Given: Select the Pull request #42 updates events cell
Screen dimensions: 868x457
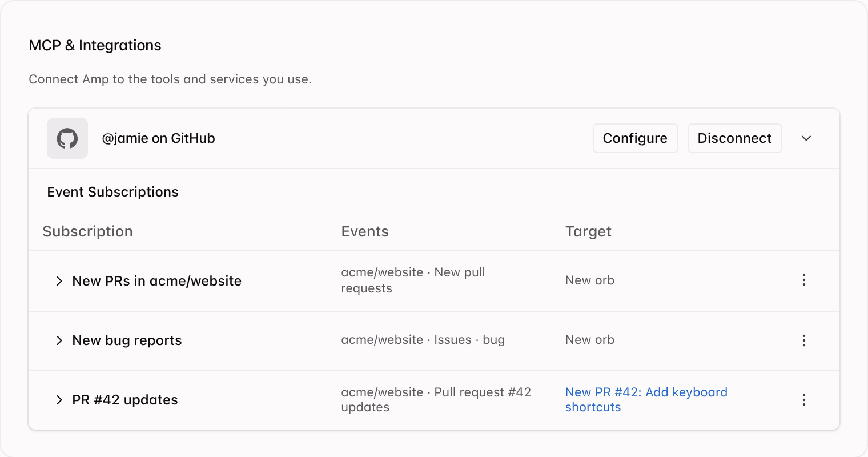Looking at the screenshot, I should pos(436,399).
